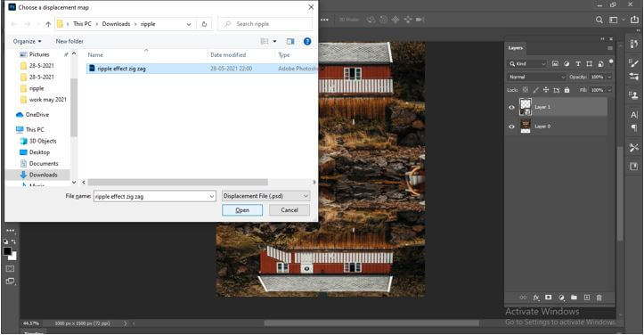
Task: Lock transparent pixels icon in Layers panel
Action: pos(525,90)
